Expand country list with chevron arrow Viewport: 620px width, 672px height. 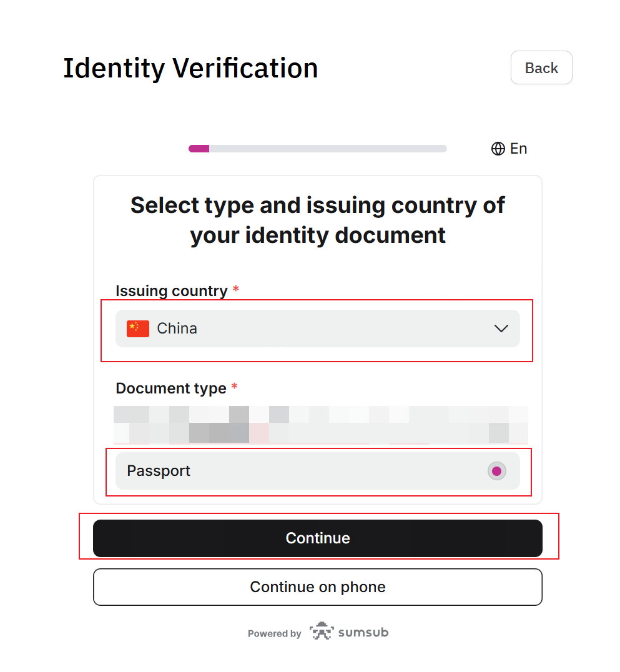pos(501,329)
